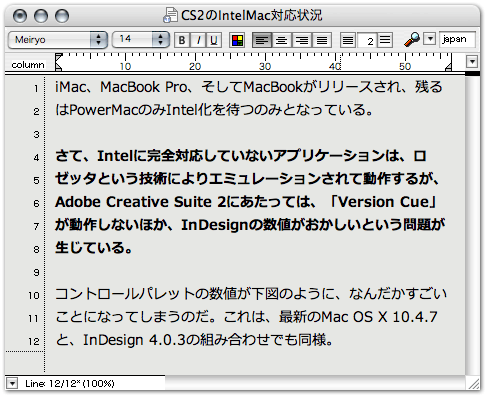Click the column ruler unit label
The height and width of the screenshot is (395, 485).
28,65
